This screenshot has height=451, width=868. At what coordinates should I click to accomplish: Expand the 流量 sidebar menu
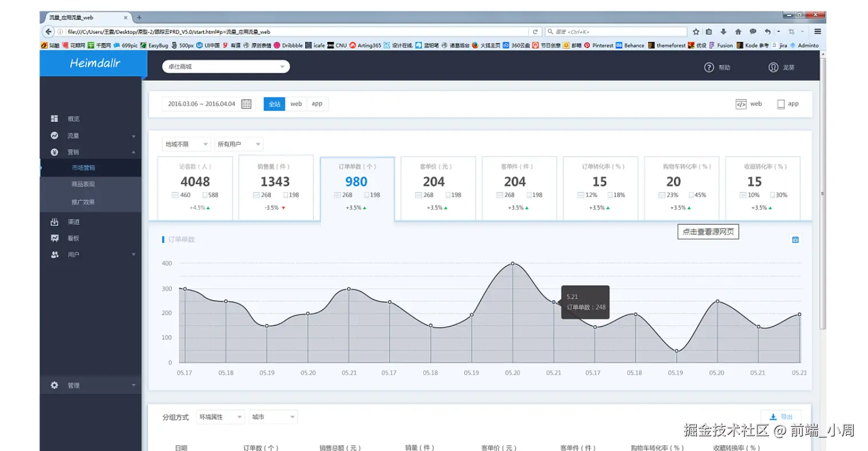pos(90,136)
